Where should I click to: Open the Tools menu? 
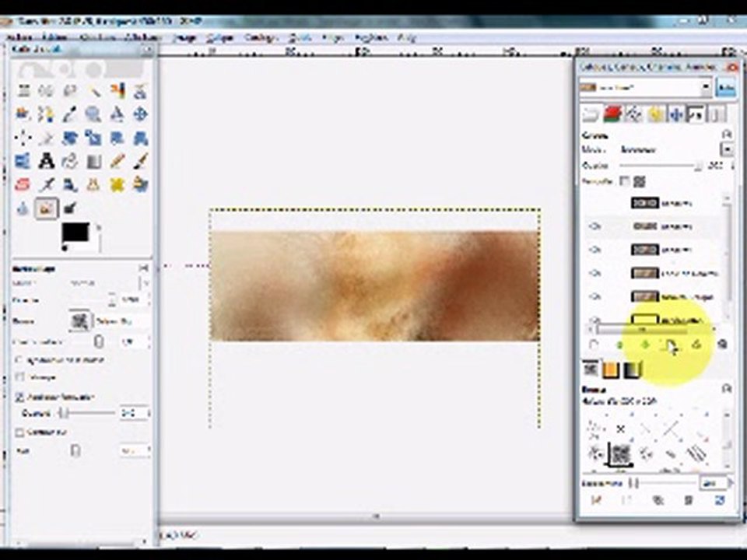[300, 38]
